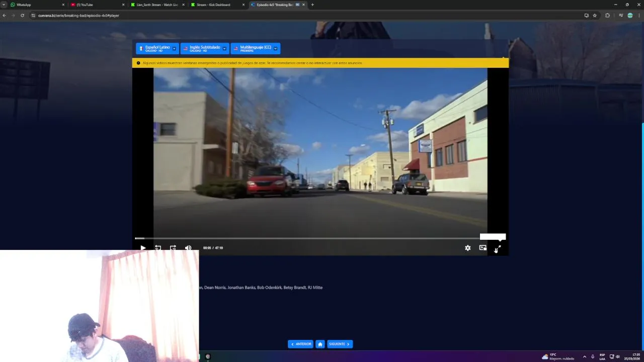This screenshot has width=644, height=362.
Task: View site information icon in address bar
Action: pyautogui.click(x=33, y=16)
